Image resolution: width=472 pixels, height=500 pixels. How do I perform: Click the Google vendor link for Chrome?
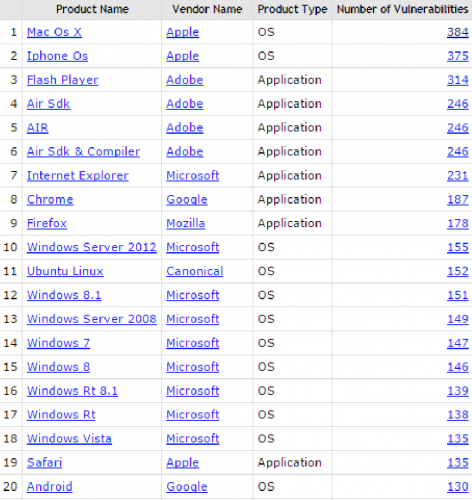coord(187,199)
